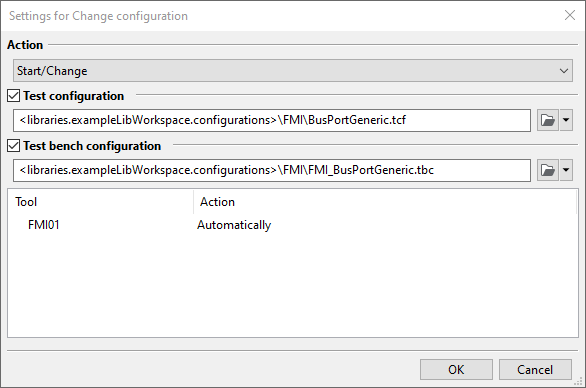This screenshot has width=586, height=388.
Task: Click the Automatically action cell
Action: click(x=234, y=225)
